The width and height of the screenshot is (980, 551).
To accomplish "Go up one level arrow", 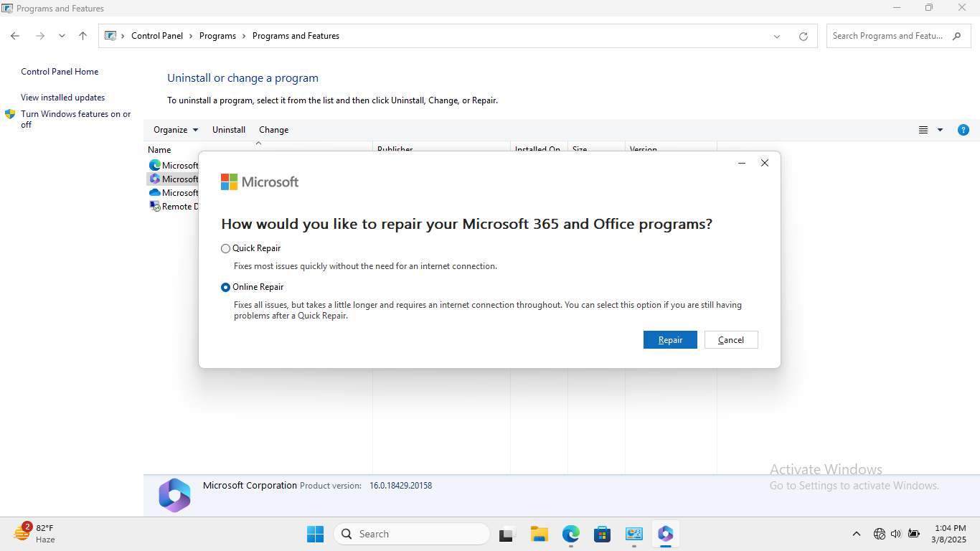I will pos(83,36).
